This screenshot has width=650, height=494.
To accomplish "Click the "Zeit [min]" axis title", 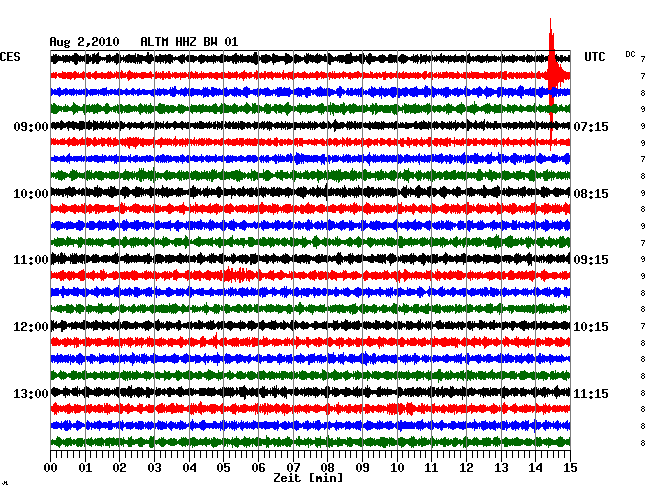I will tap(308, 478).
